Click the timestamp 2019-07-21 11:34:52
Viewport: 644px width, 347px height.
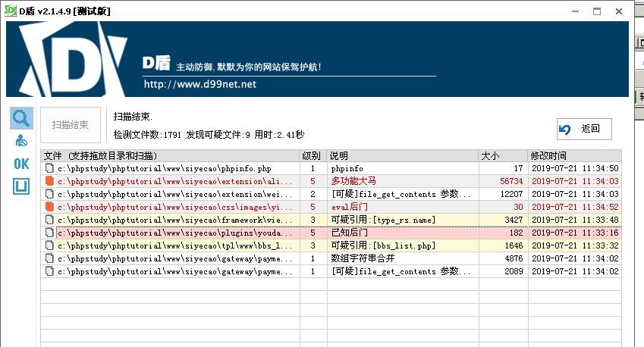575,207
